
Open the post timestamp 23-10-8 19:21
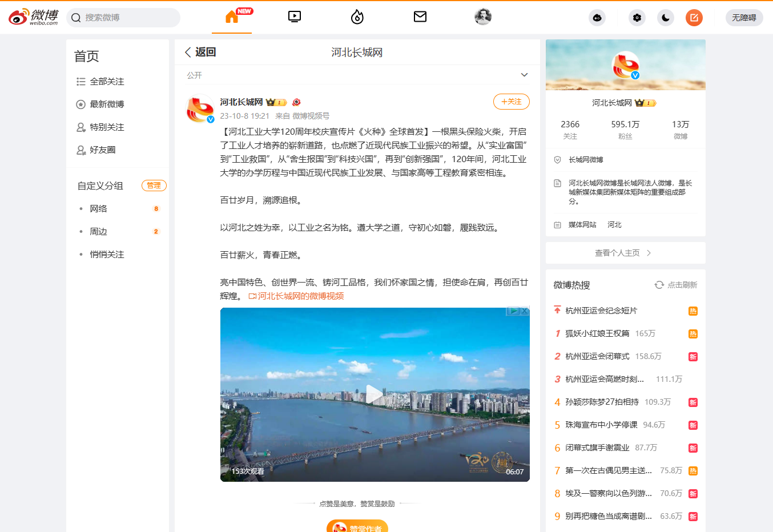pyautogui.click(x=245, y=116)
